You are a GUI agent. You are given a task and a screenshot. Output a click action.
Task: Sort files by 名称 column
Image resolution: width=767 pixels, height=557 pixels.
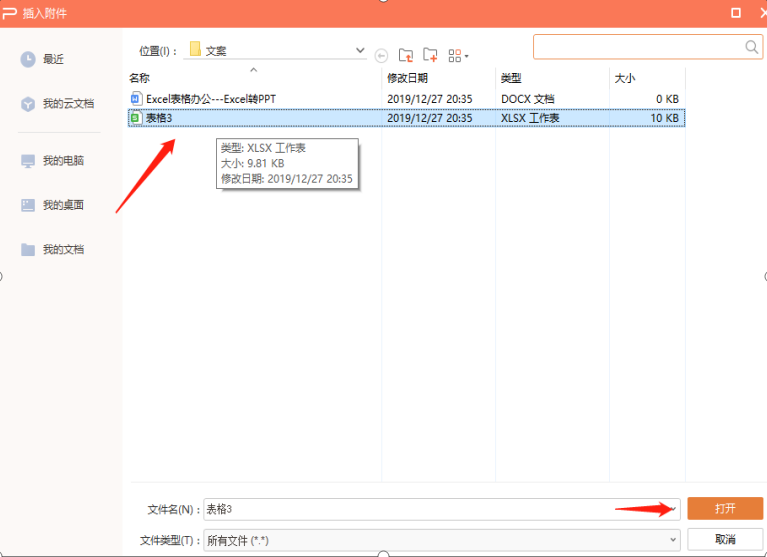(139, 78)
